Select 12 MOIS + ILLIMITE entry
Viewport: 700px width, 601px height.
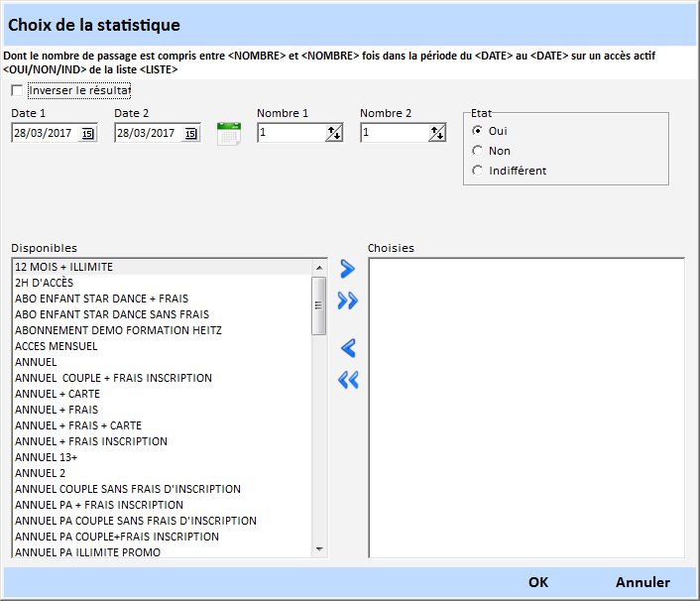64,267
